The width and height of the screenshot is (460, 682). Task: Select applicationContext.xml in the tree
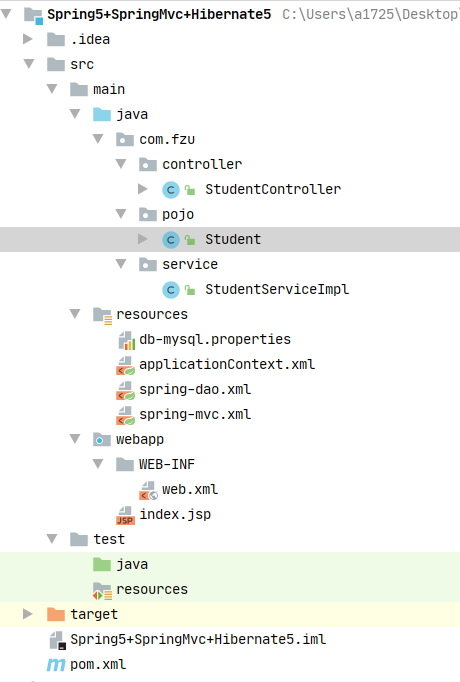point(227,364)
